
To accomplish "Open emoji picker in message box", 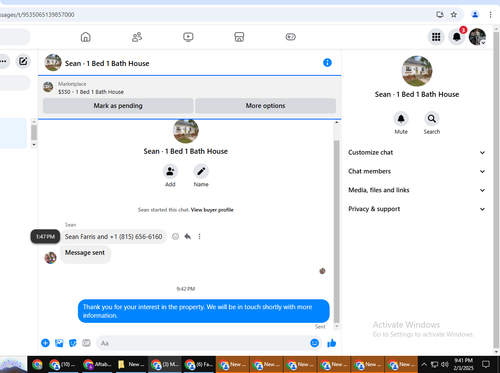I will pos(314,343).
